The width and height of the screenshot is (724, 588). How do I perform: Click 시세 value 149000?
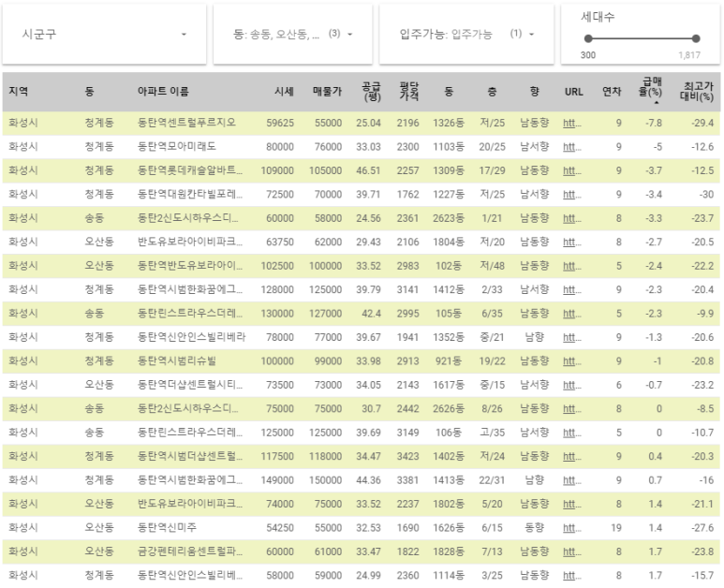(x=277, y=480)
